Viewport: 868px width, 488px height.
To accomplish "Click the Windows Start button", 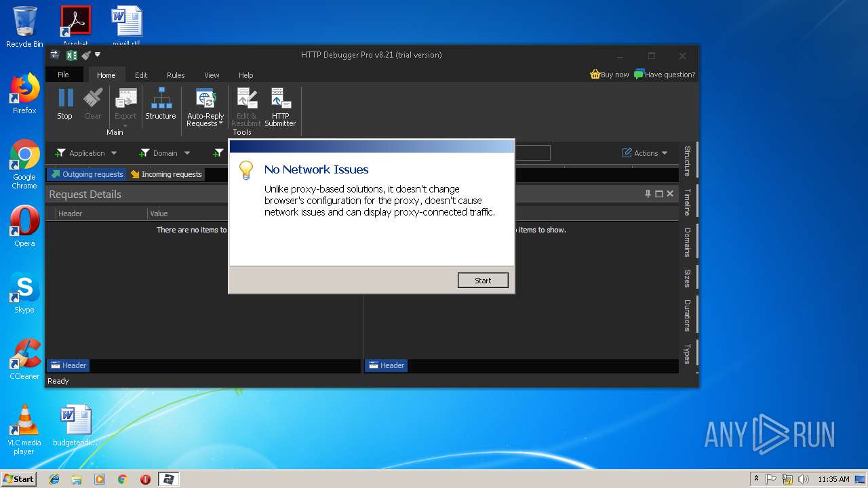I will pos(19,479).
